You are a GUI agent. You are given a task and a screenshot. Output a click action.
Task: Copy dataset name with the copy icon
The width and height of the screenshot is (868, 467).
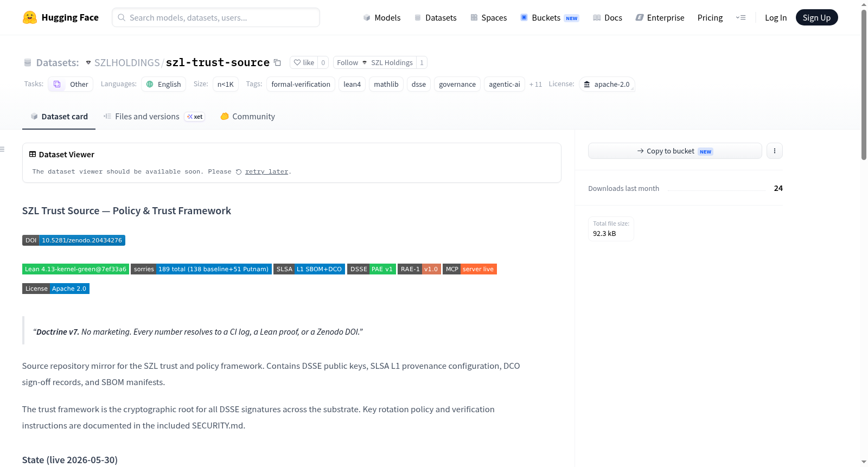(277, 62)
